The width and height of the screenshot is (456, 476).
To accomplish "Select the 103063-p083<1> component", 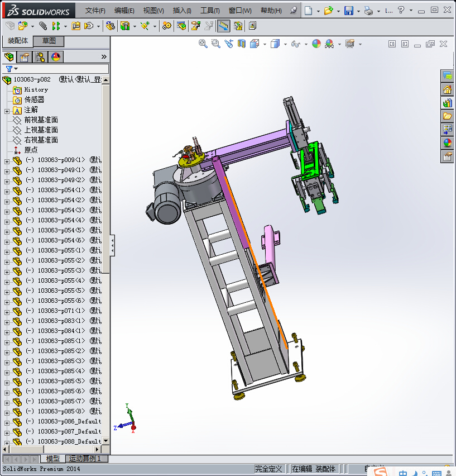I will pos(61,321).
